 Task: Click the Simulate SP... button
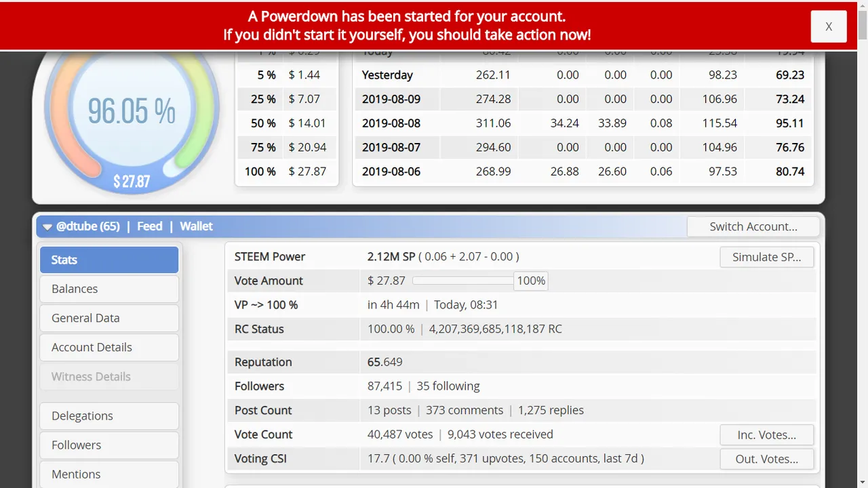pyautogui.click(x=766, y=257)
